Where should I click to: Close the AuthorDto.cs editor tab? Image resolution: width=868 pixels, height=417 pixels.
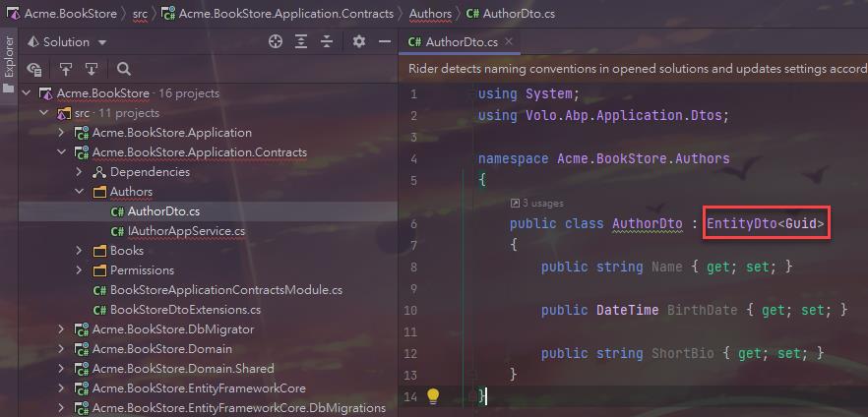(511, 42)
